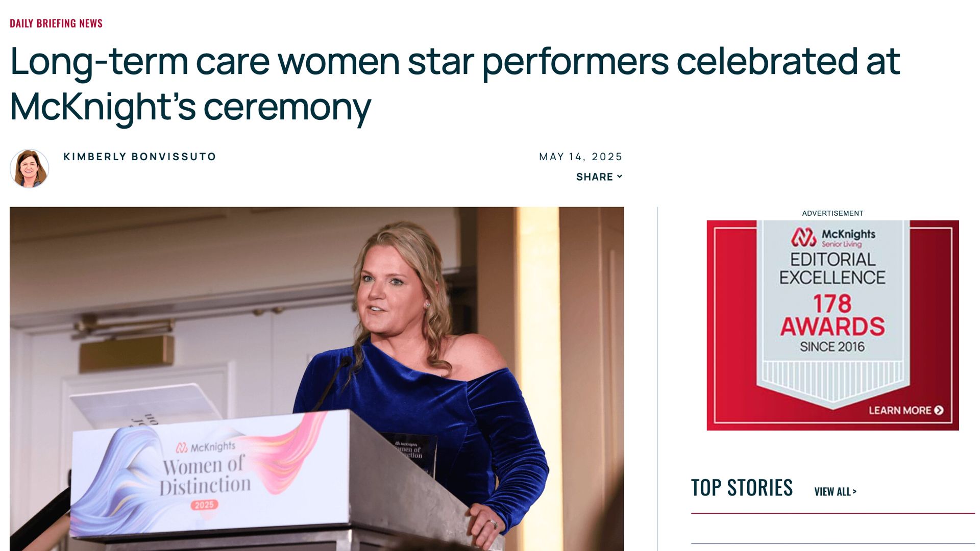
Task: Click the arrow icon beside Learn More
Action: [x=939, y=410]
